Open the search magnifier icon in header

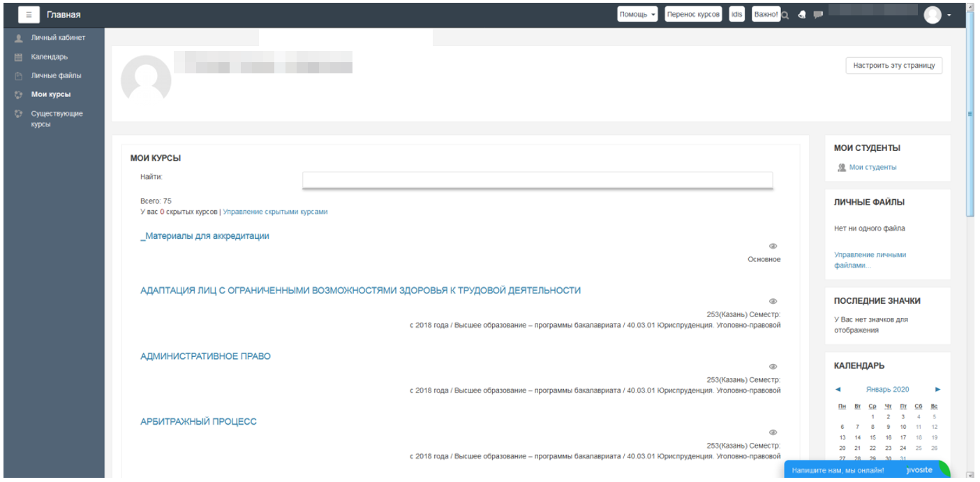[x=785, y=15]
